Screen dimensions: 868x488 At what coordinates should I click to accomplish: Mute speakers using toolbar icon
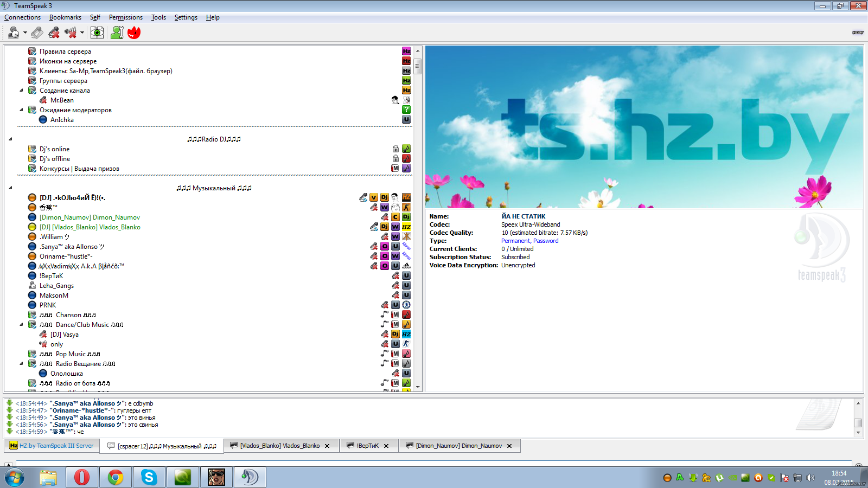(71, 33)
